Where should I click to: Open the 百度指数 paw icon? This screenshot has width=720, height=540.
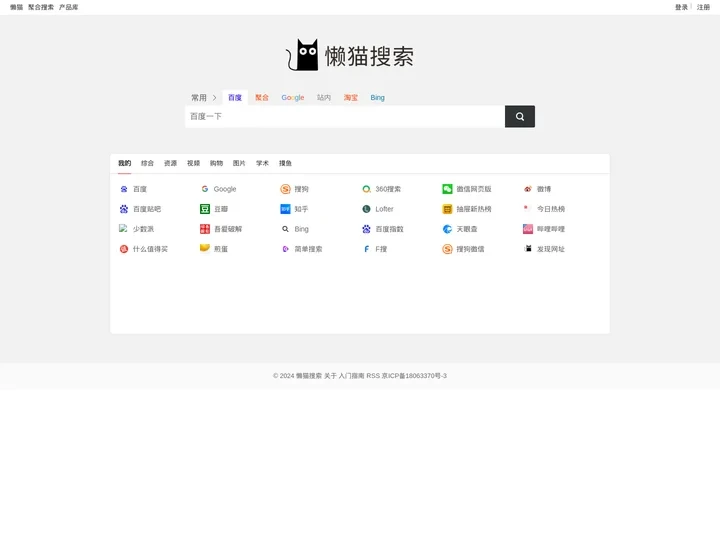pyautogui.click(x=366, y=229)
